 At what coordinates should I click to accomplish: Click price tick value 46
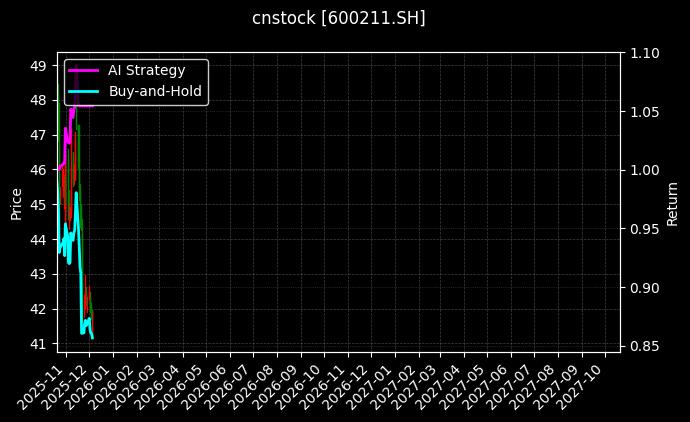coord(38,170)
